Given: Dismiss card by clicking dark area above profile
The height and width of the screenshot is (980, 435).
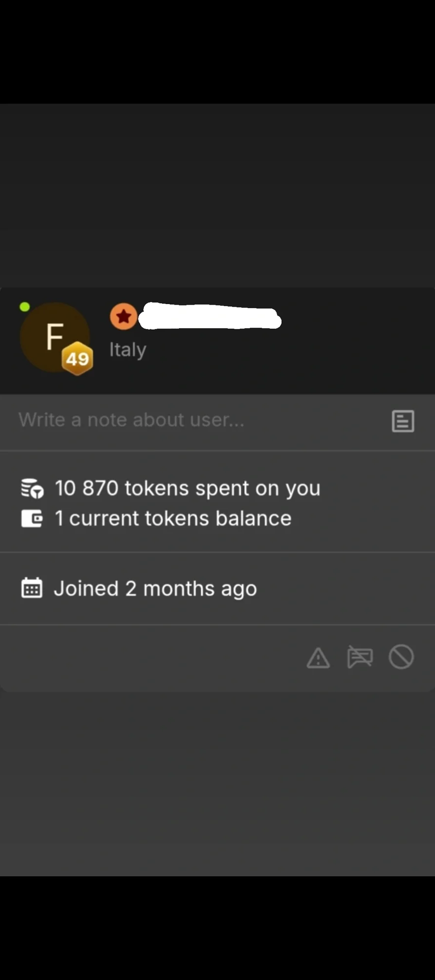Looking at the screenshot, I should click(217, 196).
